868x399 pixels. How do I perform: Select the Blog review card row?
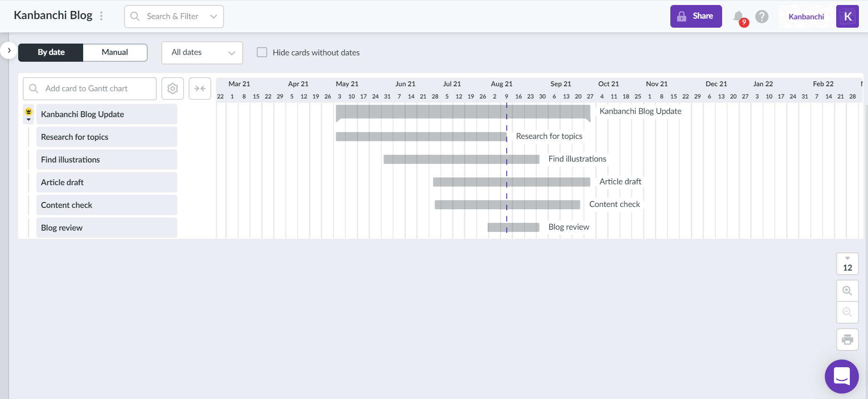tap(107, 228)
